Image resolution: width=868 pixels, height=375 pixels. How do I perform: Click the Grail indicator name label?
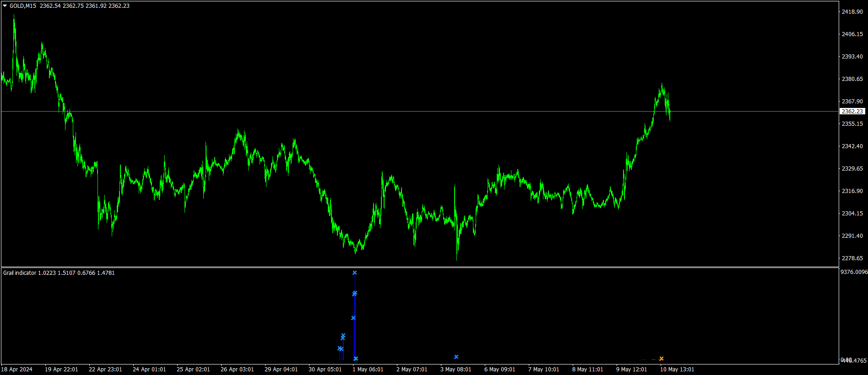click(20, 273)
